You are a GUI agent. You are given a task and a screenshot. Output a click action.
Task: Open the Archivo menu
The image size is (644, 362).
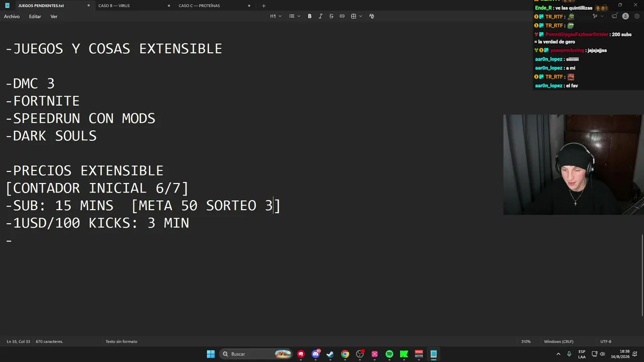coord(12,17)
